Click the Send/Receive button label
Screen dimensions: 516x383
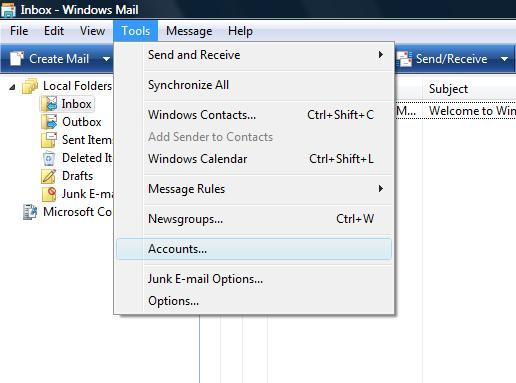click(x=451, y=59)
